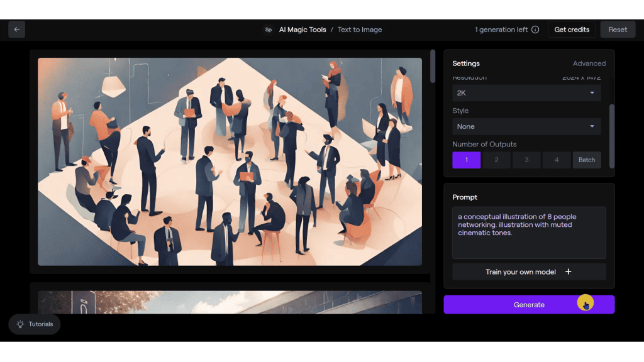The image size is (644, 362).
Task: Open AI Magic Tools from the breadcrumb
Action: [x=301, y=29]
